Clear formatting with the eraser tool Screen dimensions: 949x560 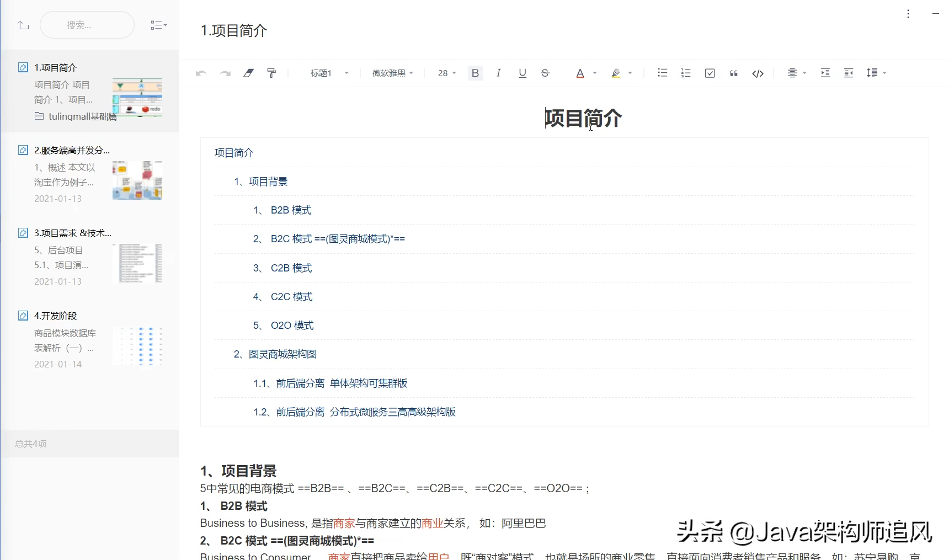[248, 73]
